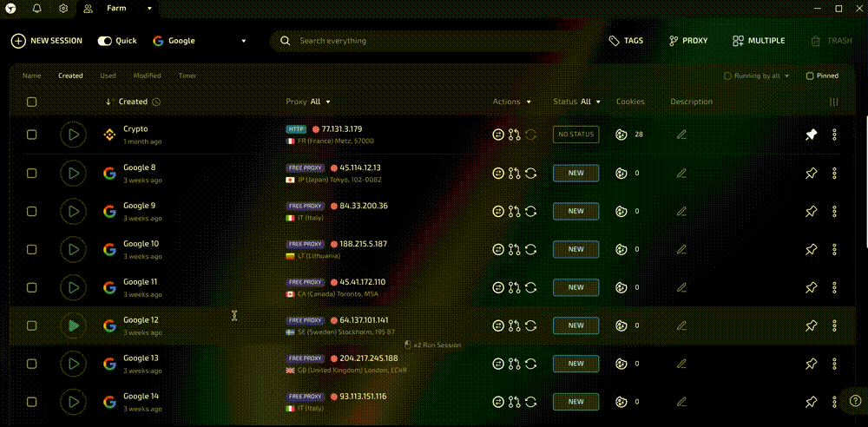Viewport: 868px width, 427px height.
Task: Open help question mark icon
Action: coord(855,401)
